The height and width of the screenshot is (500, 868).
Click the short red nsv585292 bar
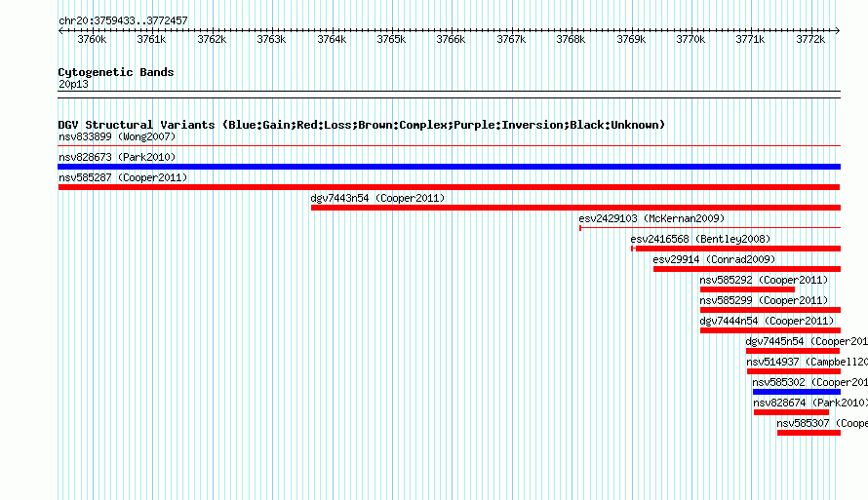coord(747,289)
